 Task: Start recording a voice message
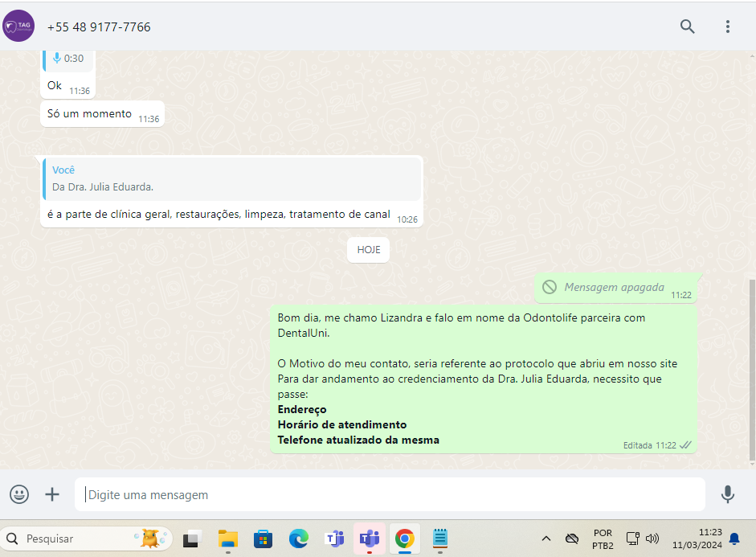[728, 494]
